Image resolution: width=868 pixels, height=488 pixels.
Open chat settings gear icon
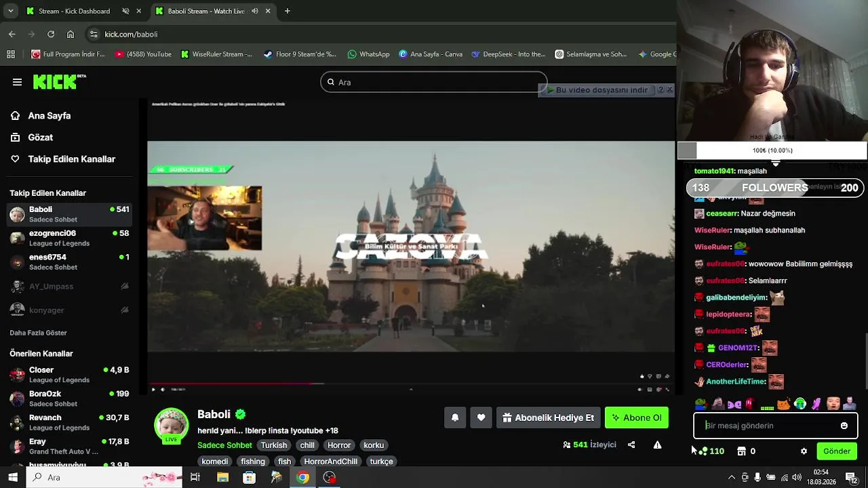804,451
